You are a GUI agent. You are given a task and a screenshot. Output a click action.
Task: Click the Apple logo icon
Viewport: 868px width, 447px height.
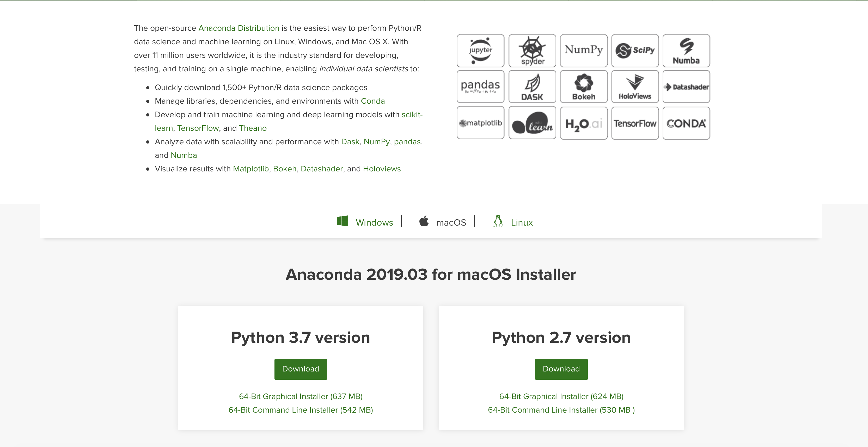coord(424,221)
